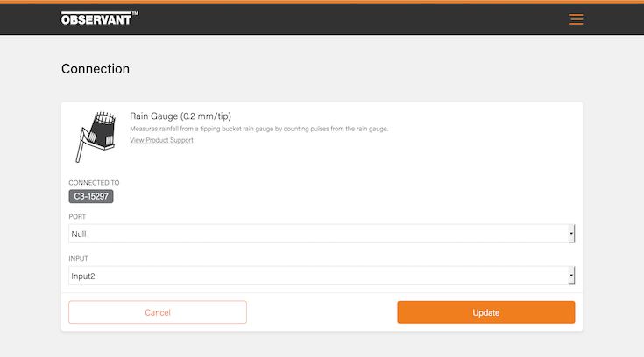Click the 'Null' text in Port field
This screenshot has width=644, height=357.
click(x=79, y=234)
